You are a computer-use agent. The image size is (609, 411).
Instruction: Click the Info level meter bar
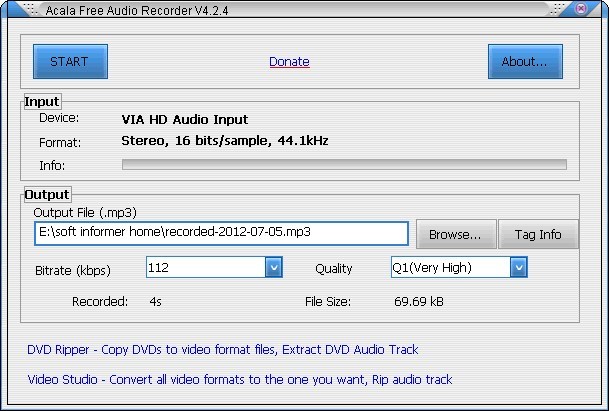click(x=344, y=164)
